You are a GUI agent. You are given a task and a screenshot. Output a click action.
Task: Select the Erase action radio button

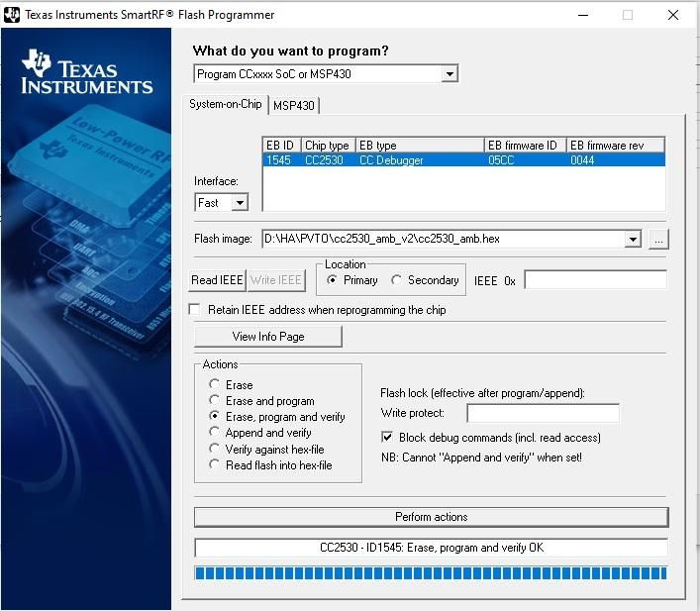pos(214,384)
